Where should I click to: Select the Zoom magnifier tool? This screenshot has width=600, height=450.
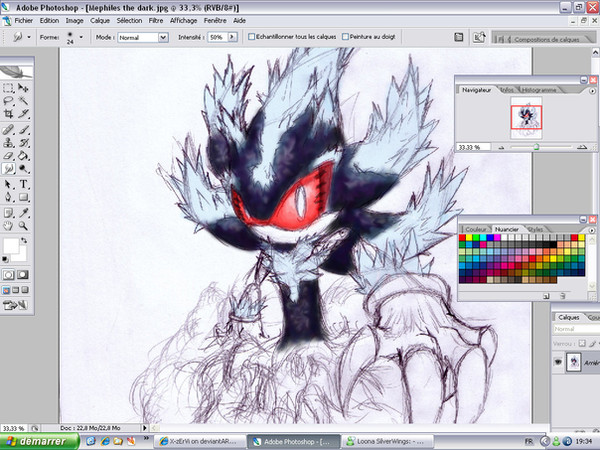point(23,226)
